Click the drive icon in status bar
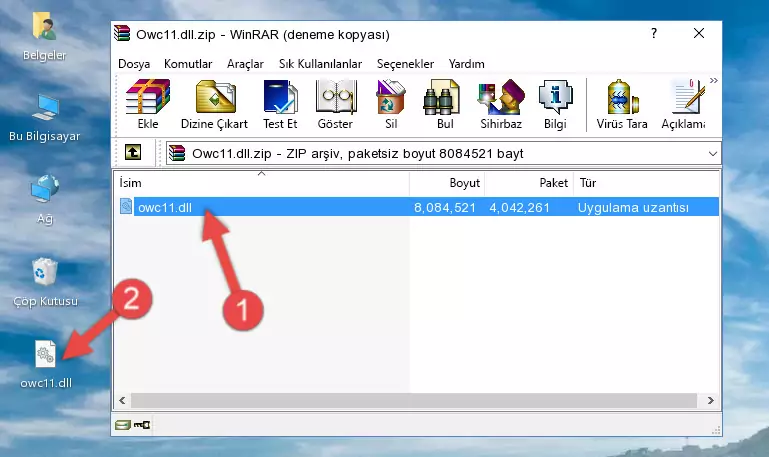The width and height of the screenshot is (769, 457). tap(123, 425)
